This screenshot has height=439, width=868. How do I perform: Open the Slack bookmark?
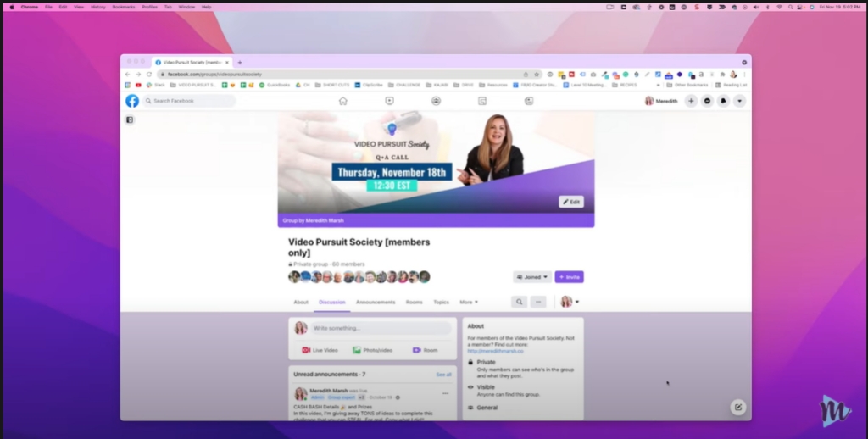click(x=156, y=86)
